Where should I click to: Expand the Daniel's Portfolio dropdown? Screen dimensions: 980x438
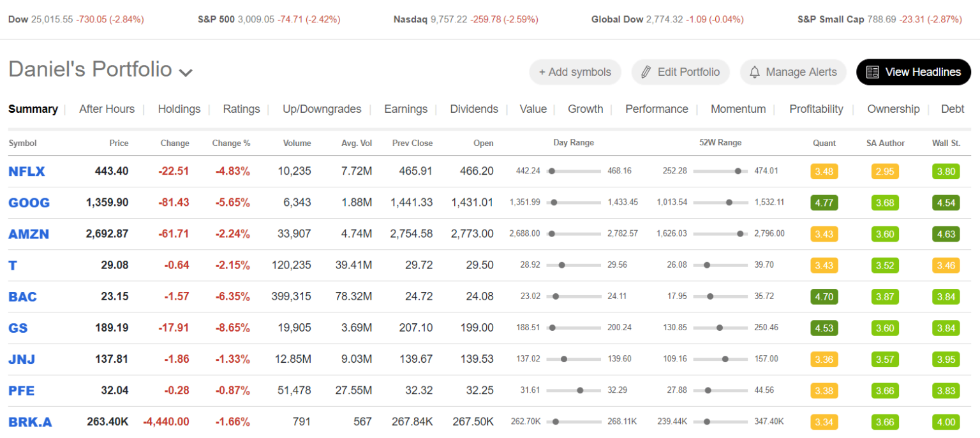186,73
